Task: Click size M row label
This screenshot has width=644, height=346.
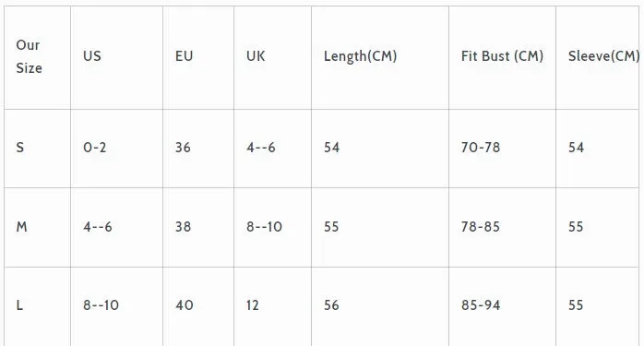Action: pos(38,227)
